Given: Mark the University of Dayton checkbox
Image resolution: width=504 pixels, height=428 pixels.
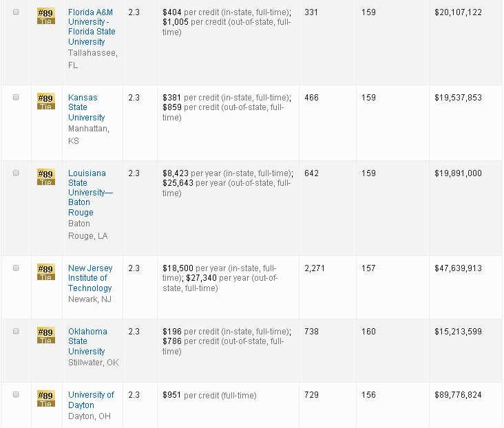Looking at the screenshot, I should pyautogui.click(x=16, y=394).
